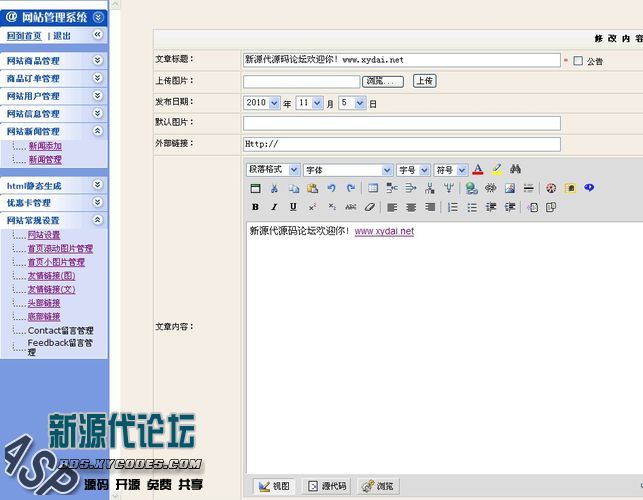Viewport: 643px width, 500px height.
Task: Click www.xydai.net link in editor content
Action: (384, 231)
